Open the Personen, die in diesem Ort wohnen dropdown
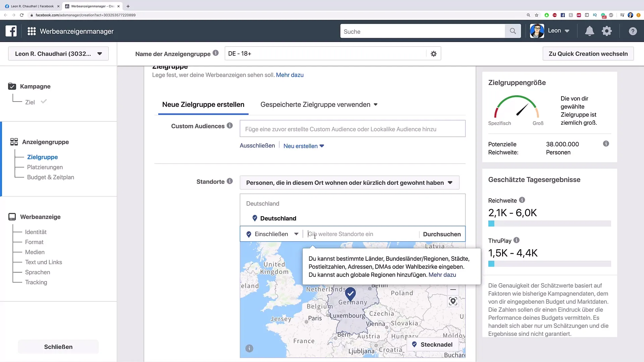Screen dimensions: 644x362 point(350,183)
